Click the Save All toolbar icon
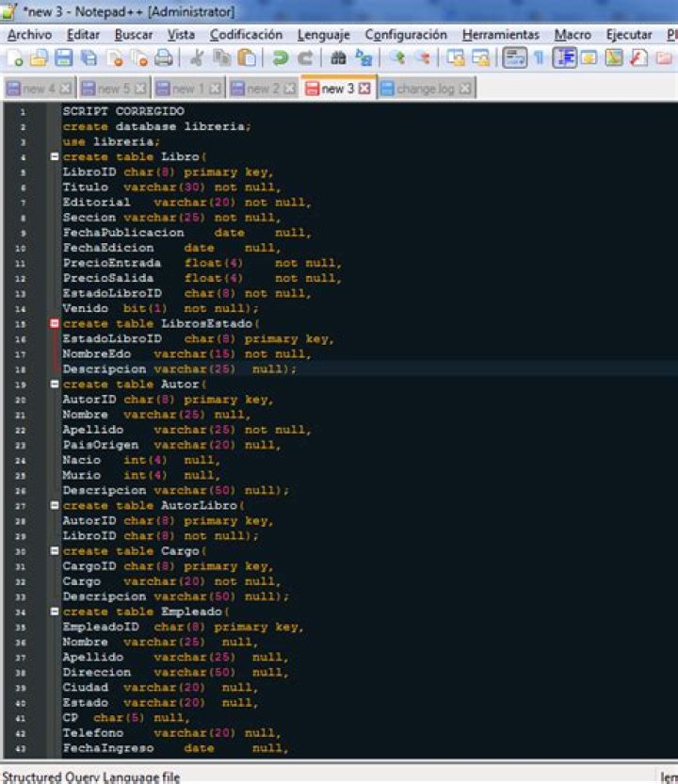 coord(89,58)
